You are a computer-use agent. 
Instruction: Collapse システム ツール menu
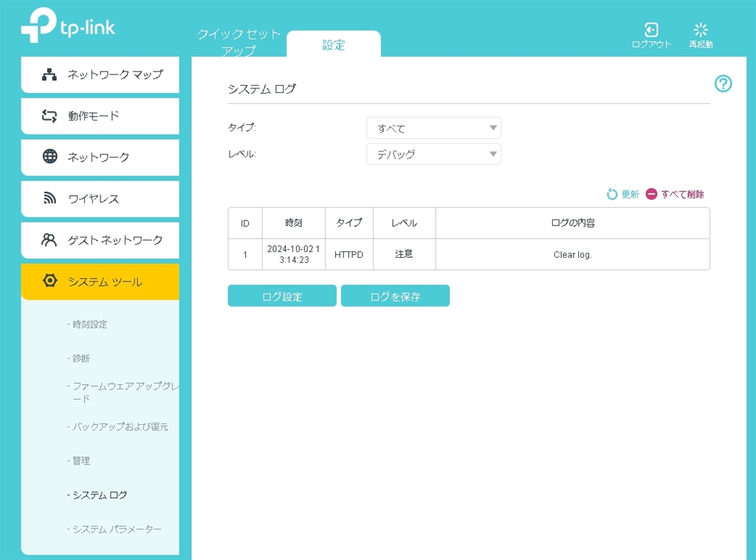point(100,281)
